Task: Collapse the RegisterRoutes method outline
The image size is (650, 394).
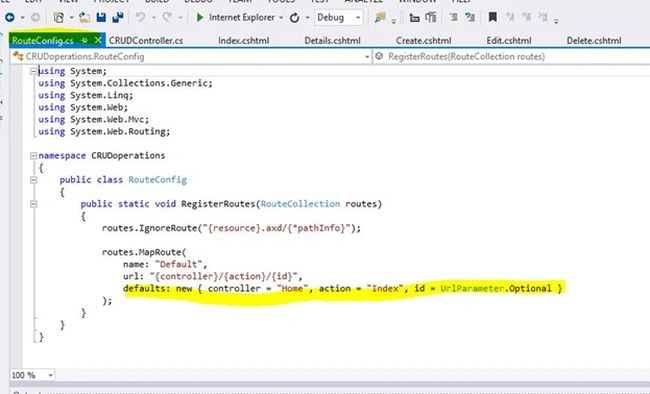Action: coord(33,204)
